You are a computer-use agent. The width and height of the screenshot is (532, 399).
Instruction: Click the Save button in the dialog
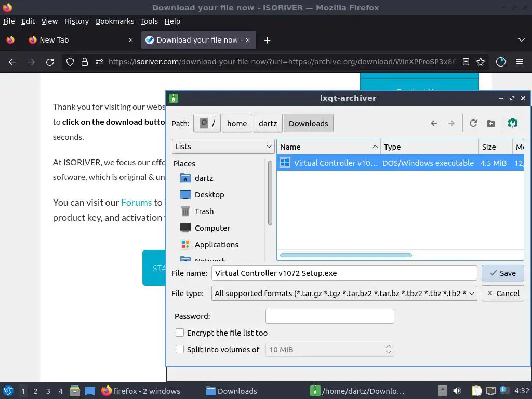point(502,273)
